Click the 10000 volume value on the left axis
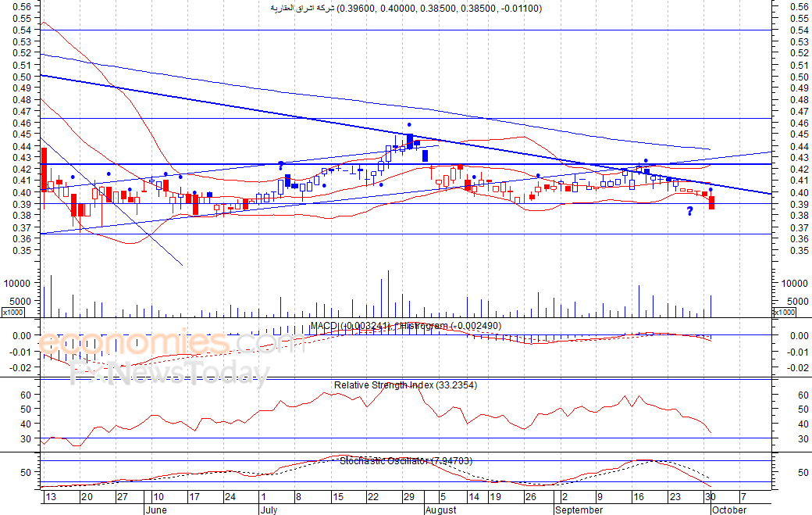 (x=18, y=284)
